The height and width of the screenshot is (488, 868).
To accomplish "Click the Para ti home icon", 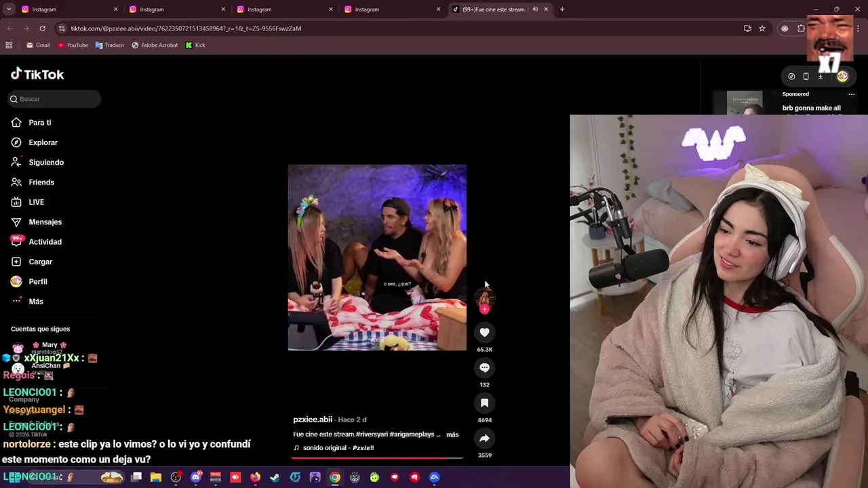I will 16,123.
